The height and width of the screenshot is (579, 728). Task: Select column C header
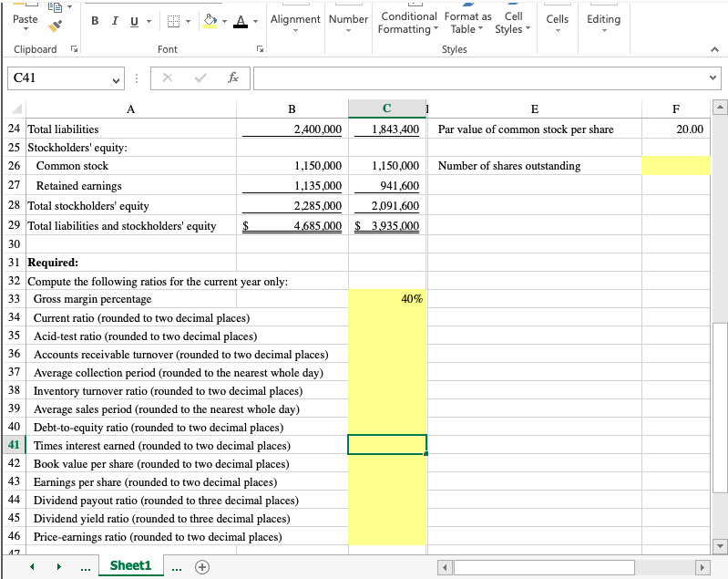tap(387, 109)
